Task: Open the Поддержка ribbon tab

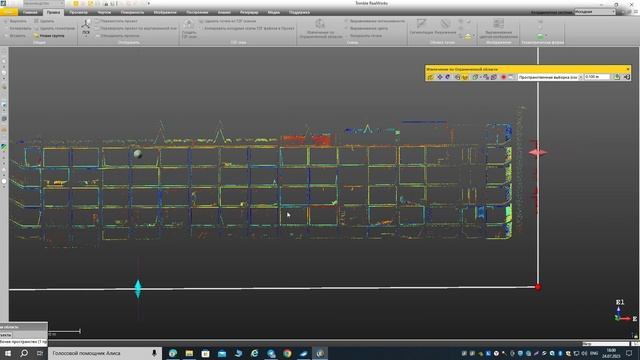Action: [299, 12]
